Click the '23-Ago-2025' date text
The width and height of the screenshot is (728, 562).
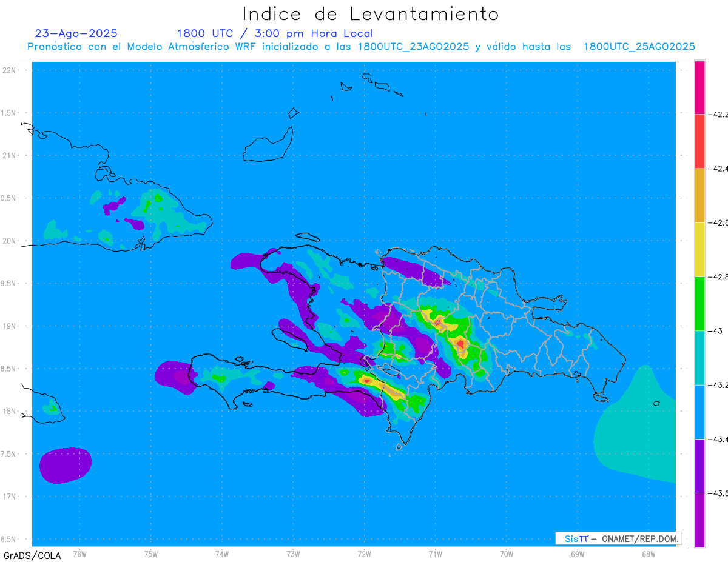[x=76, y=33]
